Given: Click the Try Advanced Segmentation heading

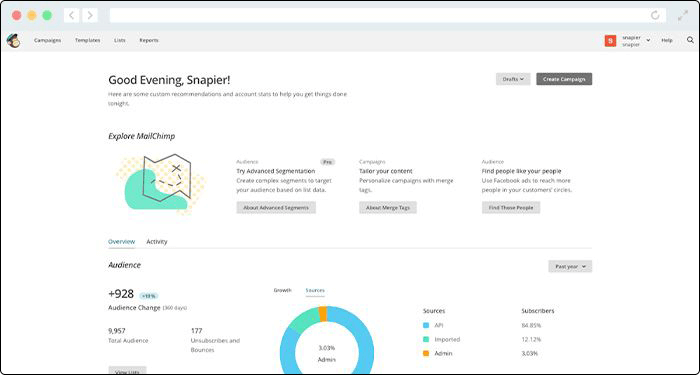Looking at the screenshot, I should [275, 171].
